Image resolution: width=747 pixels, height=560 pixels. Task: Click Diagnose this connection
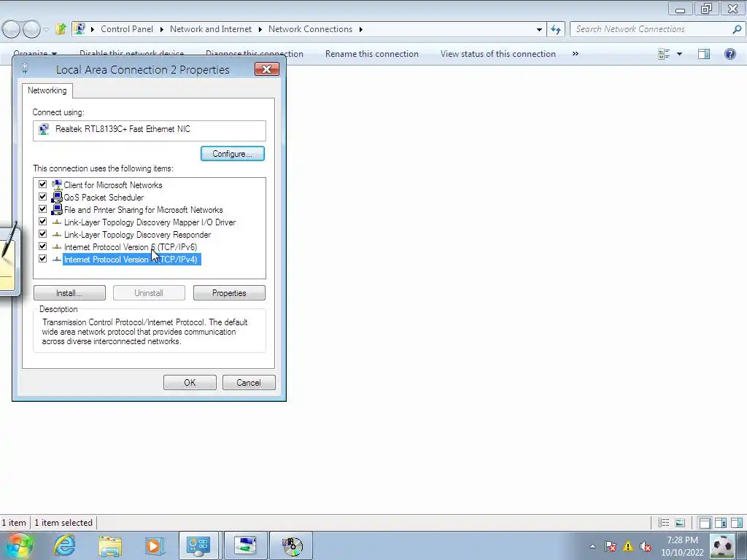[x=255, y=54]
